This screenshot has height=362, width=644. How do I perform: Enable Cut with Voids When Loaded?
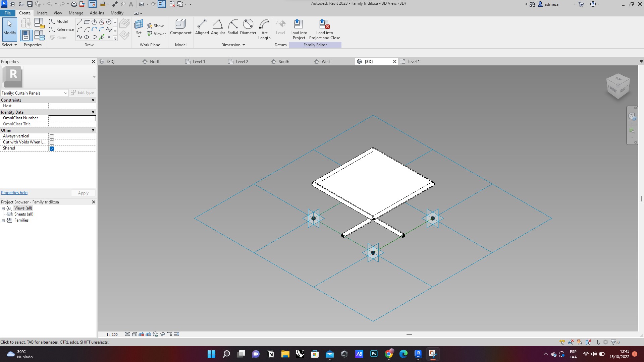tap(52, 142)
